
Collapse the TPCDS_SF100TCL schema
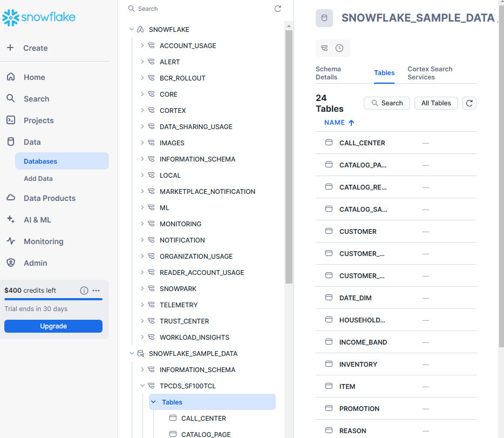(x=142, y=386)
